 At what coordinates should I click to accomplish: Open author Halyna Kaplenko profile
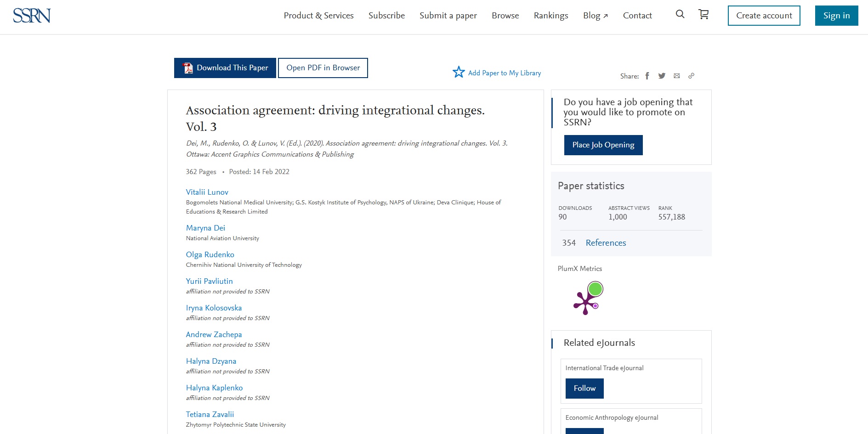click(x=214, y=388)
